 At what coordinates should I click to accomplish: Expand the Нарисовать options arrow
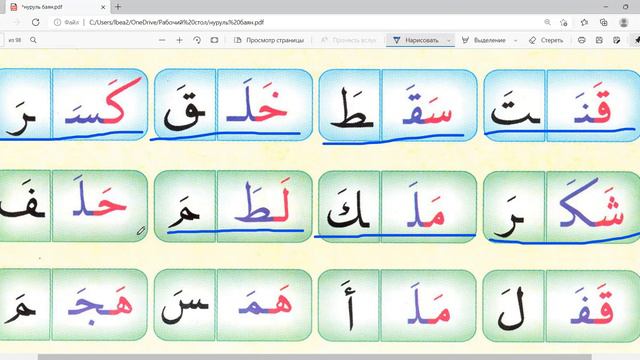449,40
